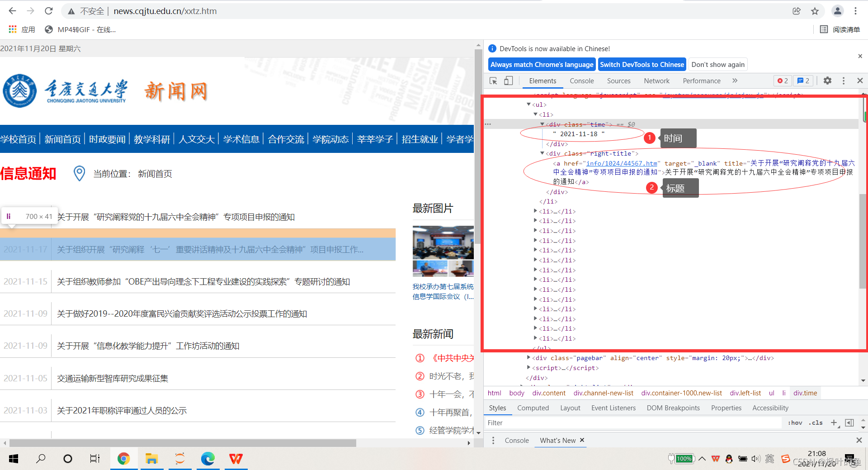Switch to the Performance tab

(701, 81)
